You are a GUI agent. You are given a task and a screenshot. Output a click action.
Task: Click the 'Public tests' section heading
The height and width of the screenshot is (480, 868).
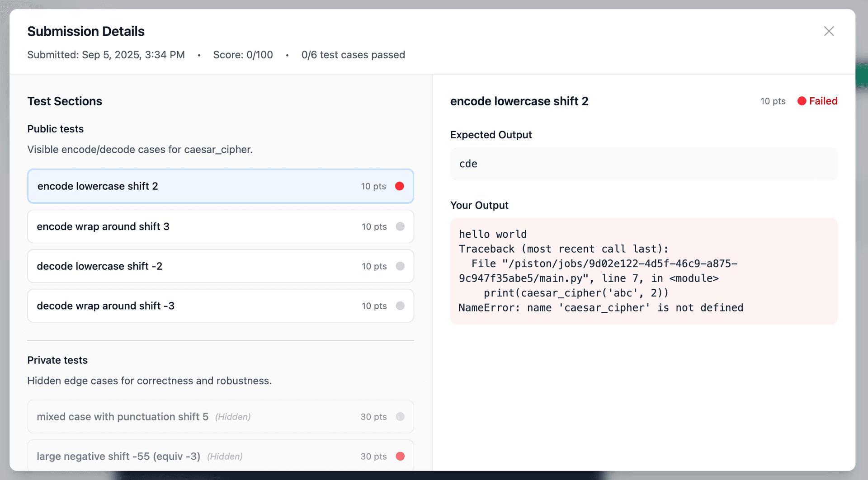55,129
